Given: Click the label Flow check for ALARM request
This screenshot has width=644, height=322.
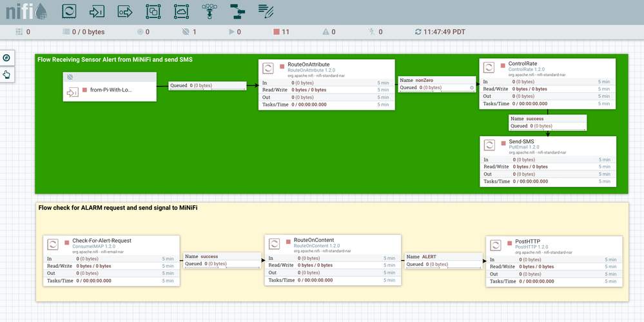Looking at the screenshot, I should point(118,208).
